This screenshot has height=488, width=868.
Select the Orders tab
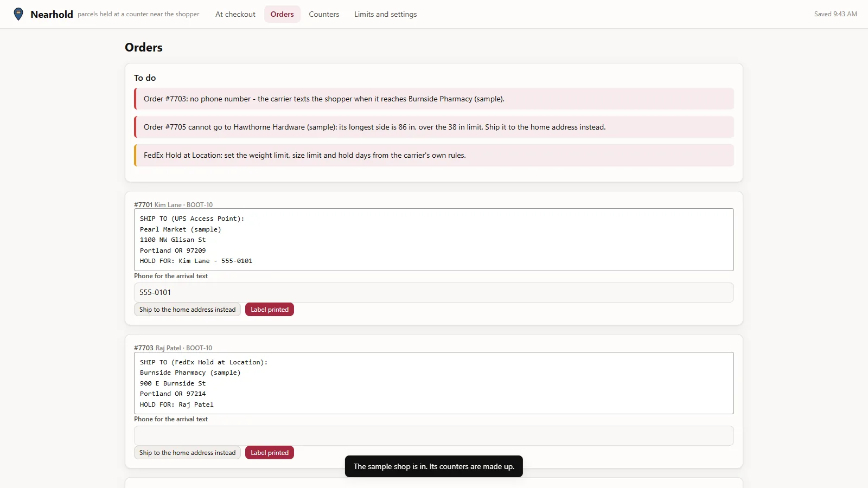pos(282,14)
